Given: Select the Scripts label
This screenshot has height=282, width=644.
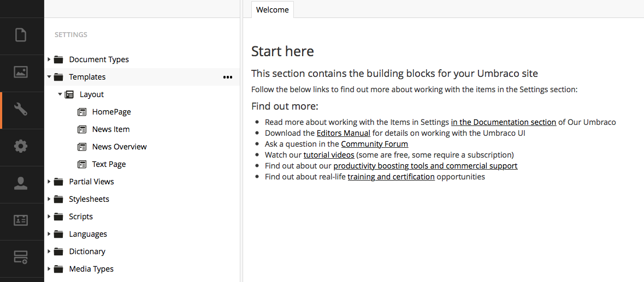Looking at the screenshot, I should coord(81,217).
